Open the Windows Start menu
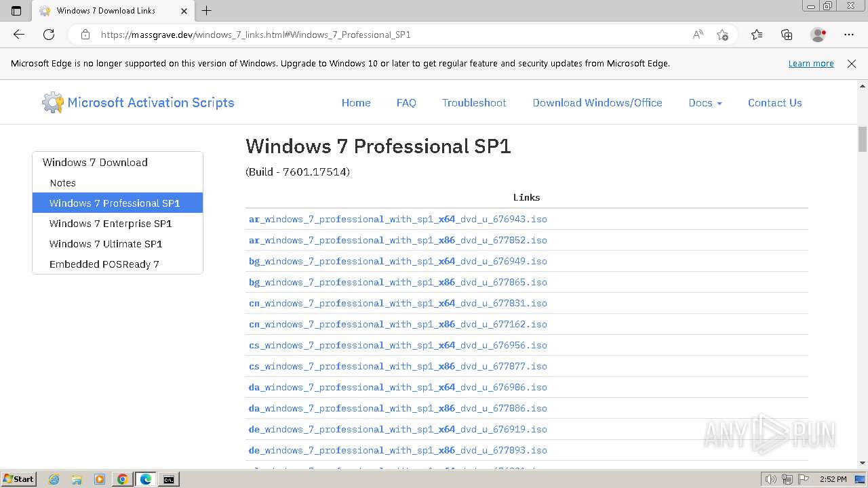 18,479
